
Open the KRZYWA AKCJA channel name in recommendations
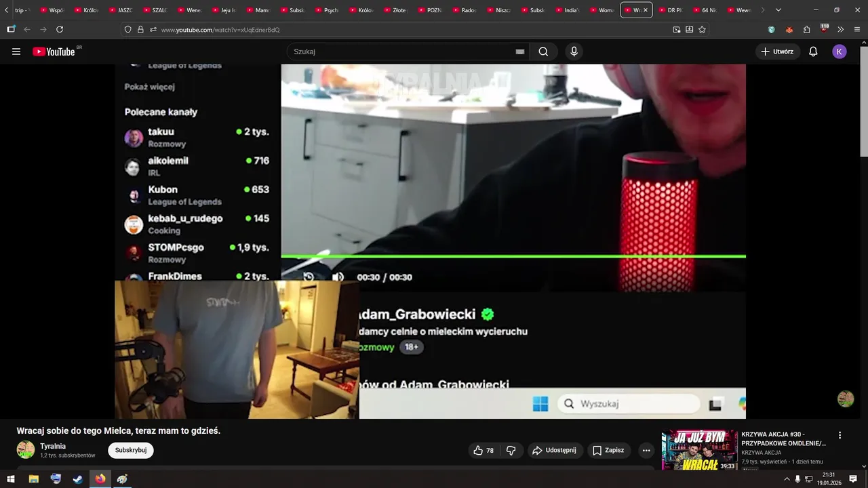(762, 453)
